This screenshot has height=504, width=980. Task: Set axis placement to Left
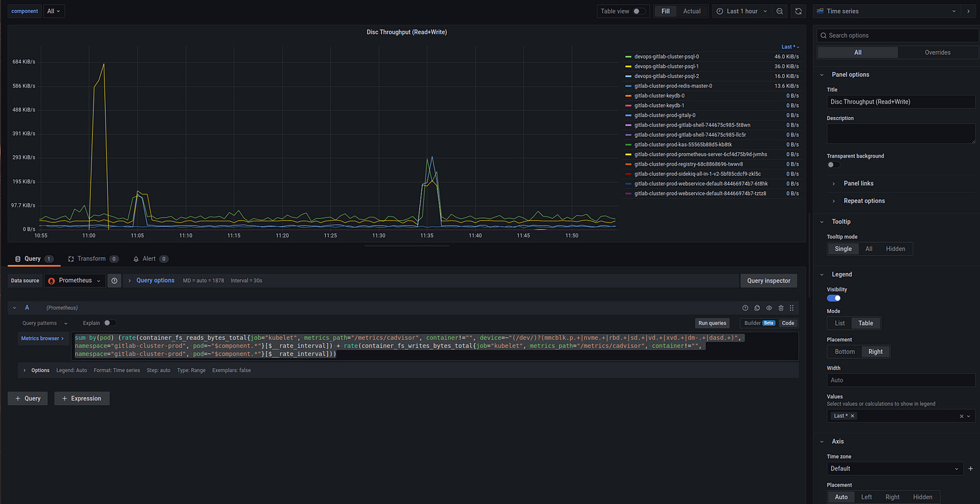pos(866,497)
